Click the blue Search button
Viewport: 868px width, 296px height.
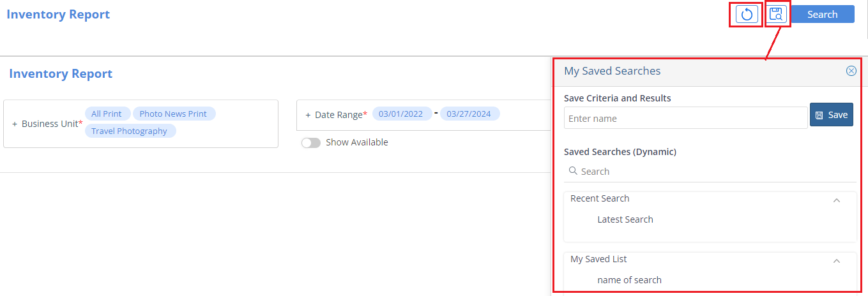[823, 14]
